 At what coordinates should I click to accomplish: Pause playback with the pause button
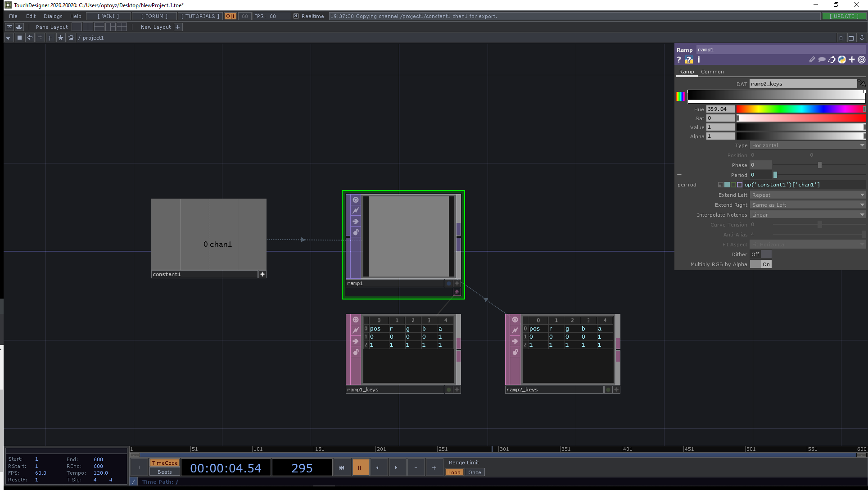(x=360, y=467)
